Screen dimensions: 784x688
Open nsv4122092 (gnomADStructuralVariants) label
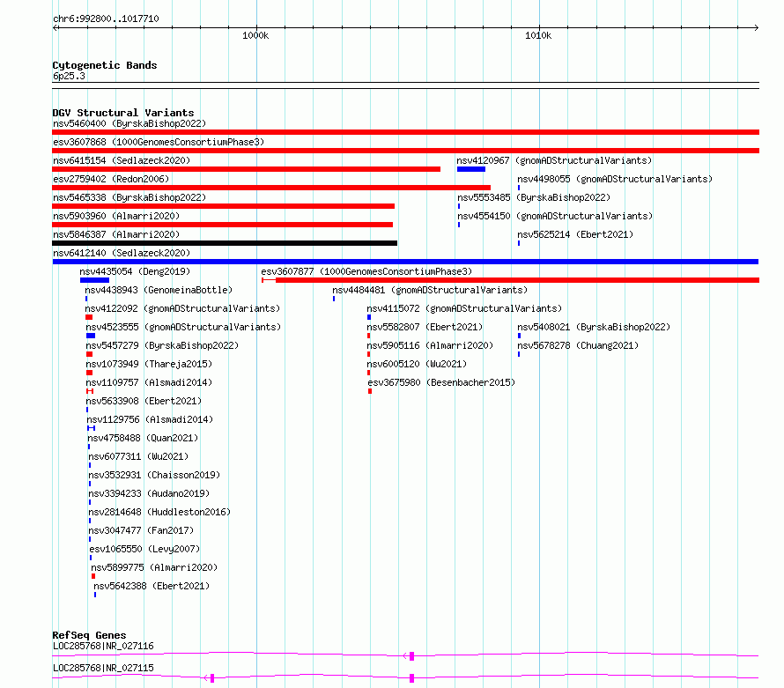(182, 308)
